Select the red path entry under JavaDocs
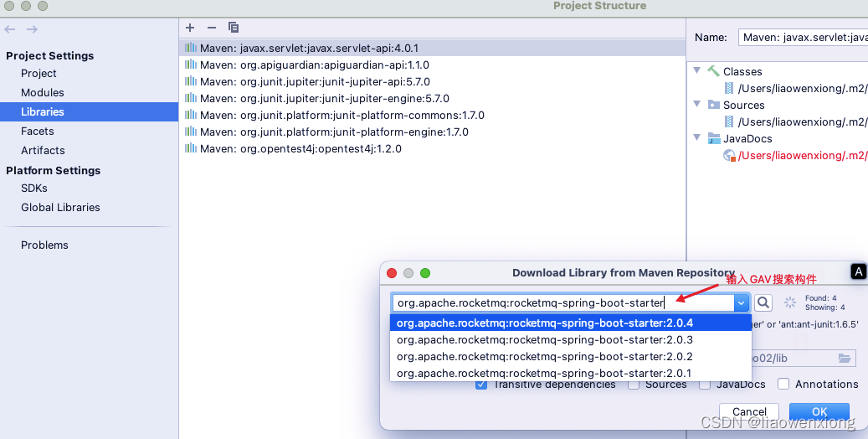Screen dimensions: 868x439 point(802,155)
